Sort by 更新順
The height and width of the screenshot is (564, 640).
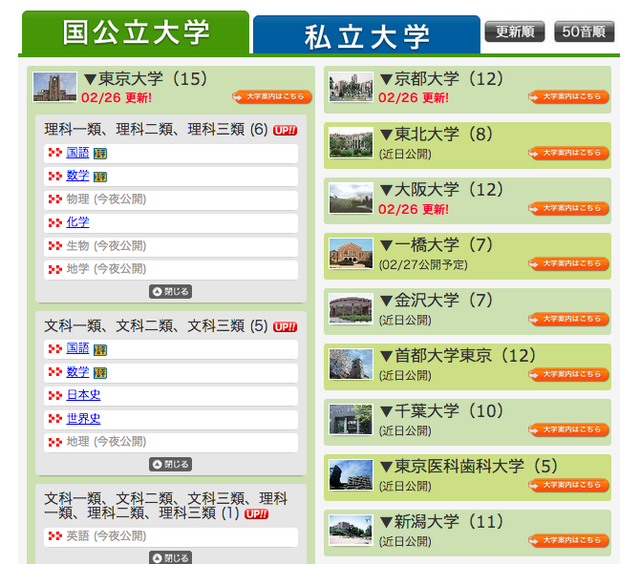[515, 31]
